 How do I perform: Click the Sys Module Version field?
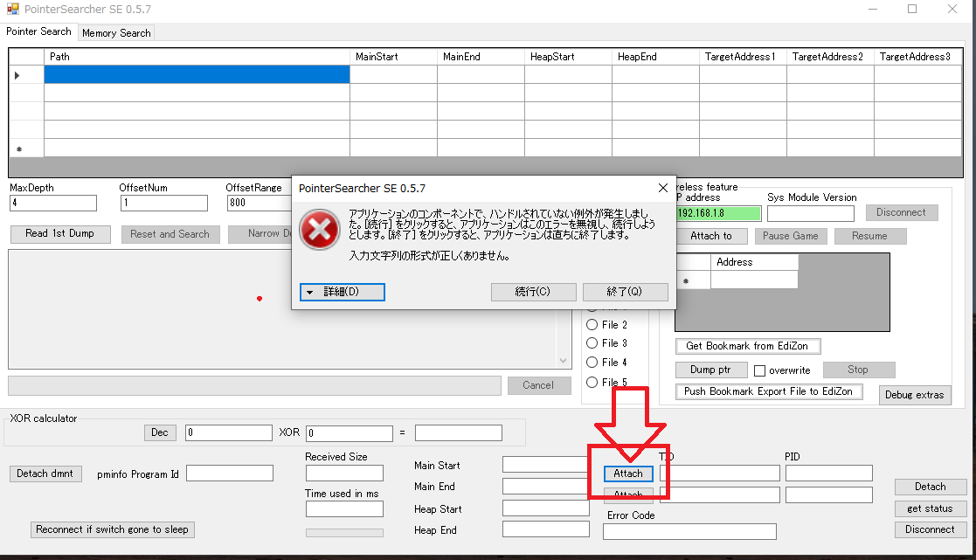(811, 213)
